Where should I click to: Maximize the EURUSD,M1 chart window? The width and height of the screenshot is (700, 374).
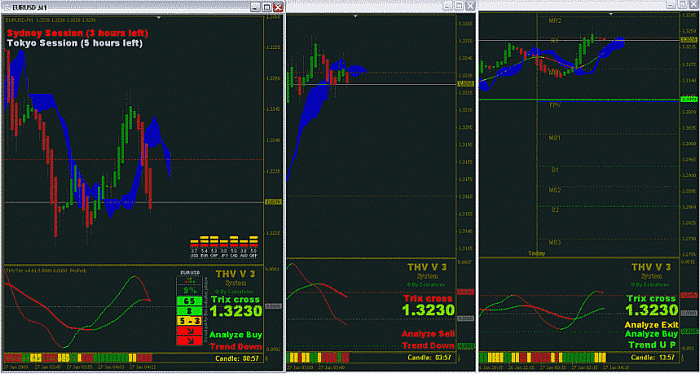pyautogui.click(x=267, y=7)
